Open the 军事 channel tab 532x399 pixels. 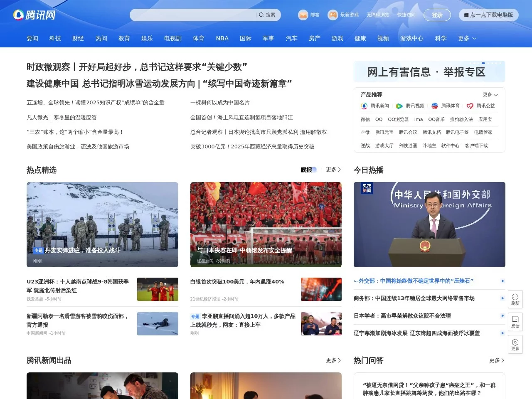point(268,38)
